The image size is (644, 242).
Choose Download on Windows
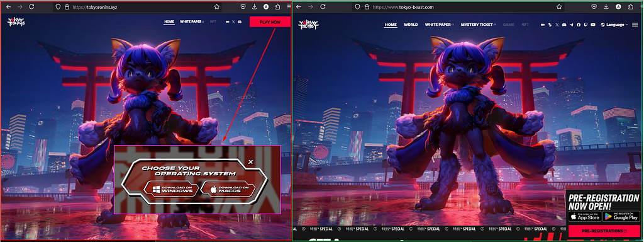click(x=171, y=189)
